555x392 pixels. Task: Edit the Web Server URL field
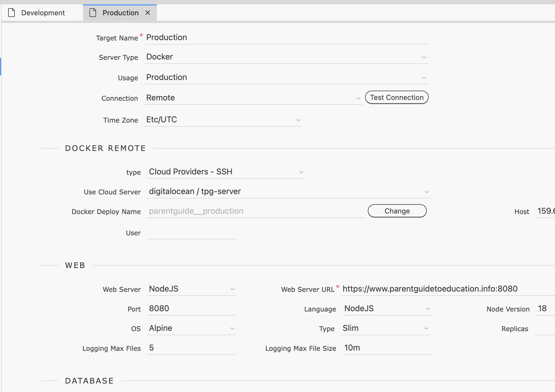point(448,289)
